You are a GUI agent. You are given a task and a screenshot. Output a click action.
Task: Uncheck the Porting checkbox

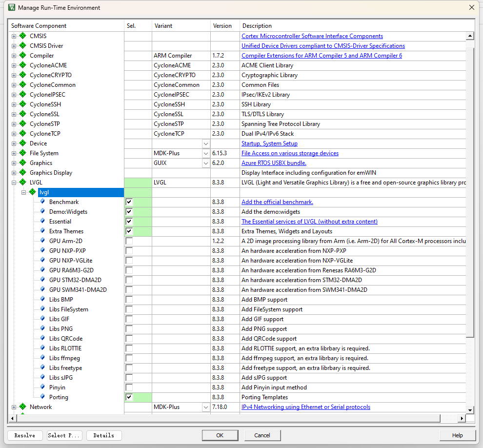(129, 397)
